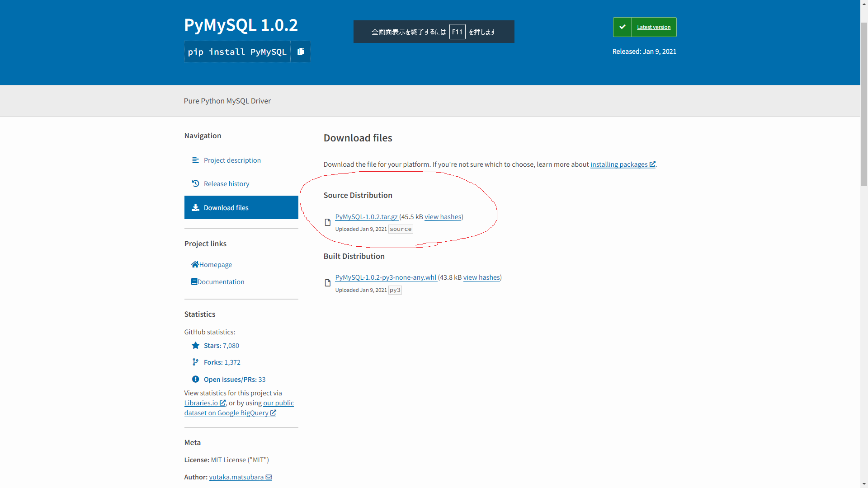Image resolution: width=868 pixels, height=488 pixels.
Task: Download the PyMySQL-1.0.2.tar.gz source file
Action: (x=366, y=217)
